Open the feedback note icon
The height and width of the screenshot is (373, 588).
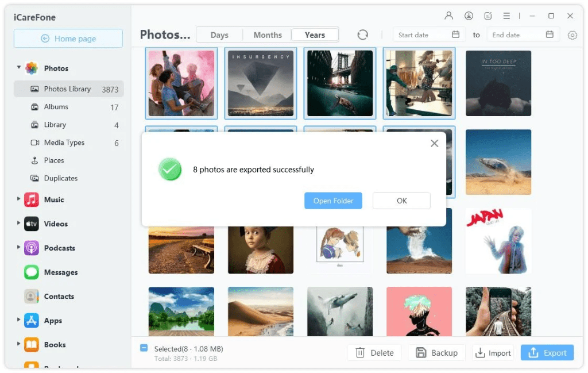coord(488,16)
